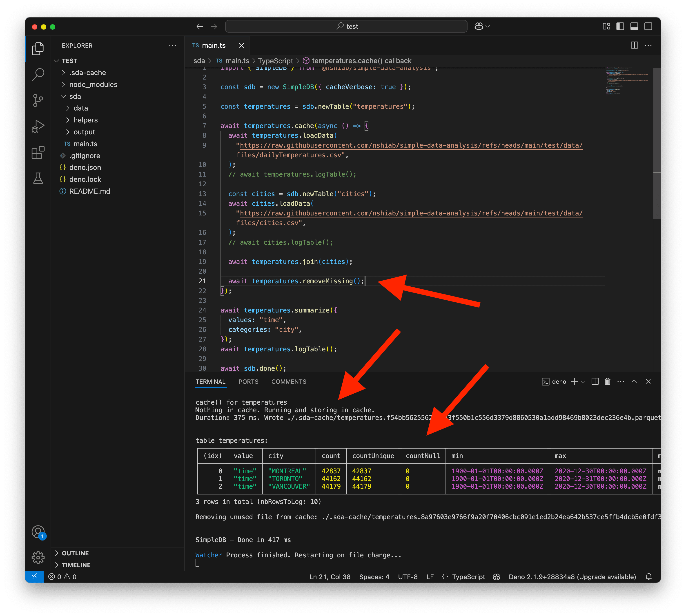Open the Source Control view
This screenshot has height=616, width=686.
pos(38,100)
